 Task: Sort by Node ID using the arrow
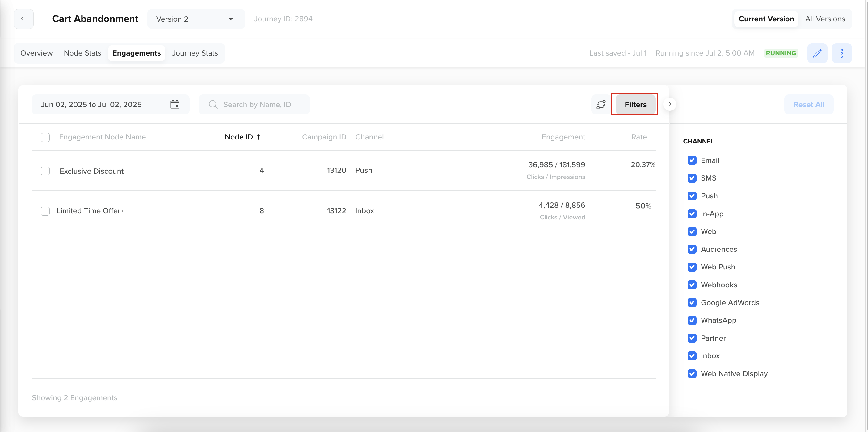click(259, 137)
